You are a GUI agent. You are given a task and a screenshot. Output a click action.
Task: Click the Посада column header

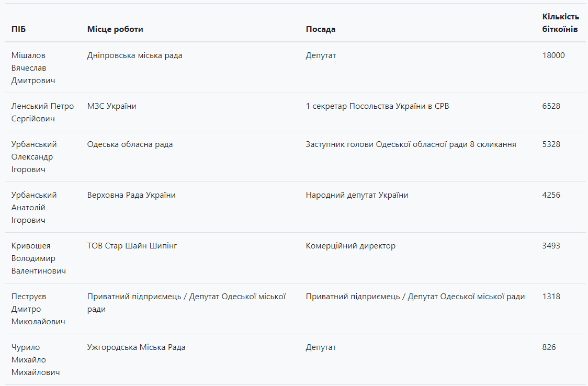(321, 29)
